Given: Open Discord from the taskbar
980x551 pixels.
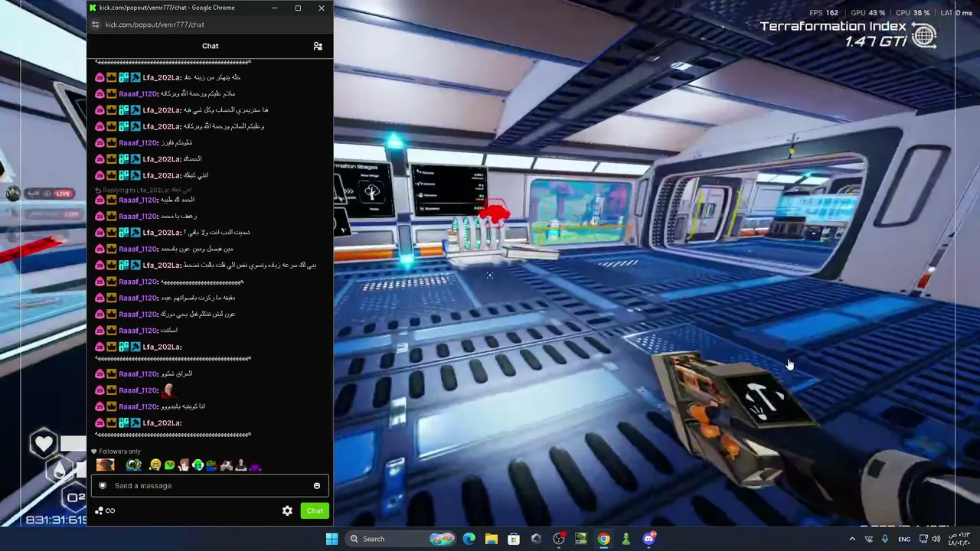Looking at the screenshot, I should click(x=649, y=539).
